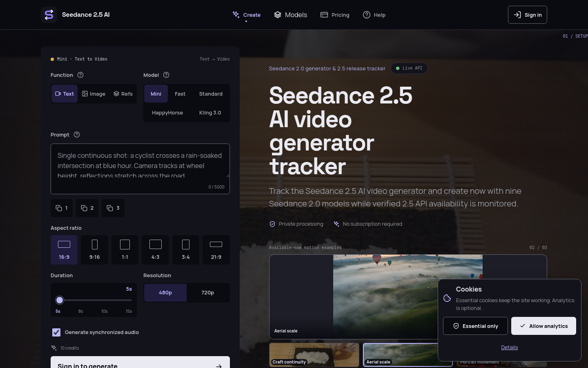Image resolution: width=588 pixels, height=368 pixels.
Task: Click the Live API status badge
Action: tap(409, 68)
